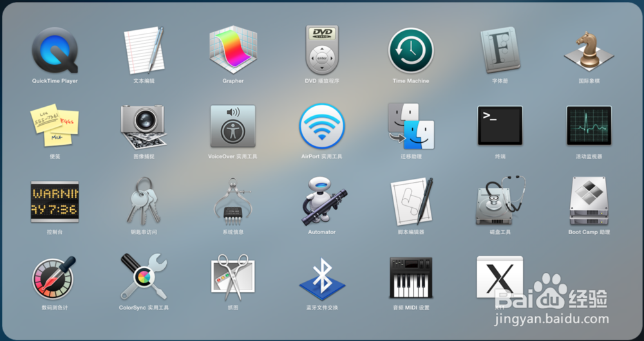Launch 钥匙串访问 keychain keys icon
Screen dimensions: 644x341
coord(144,200)
